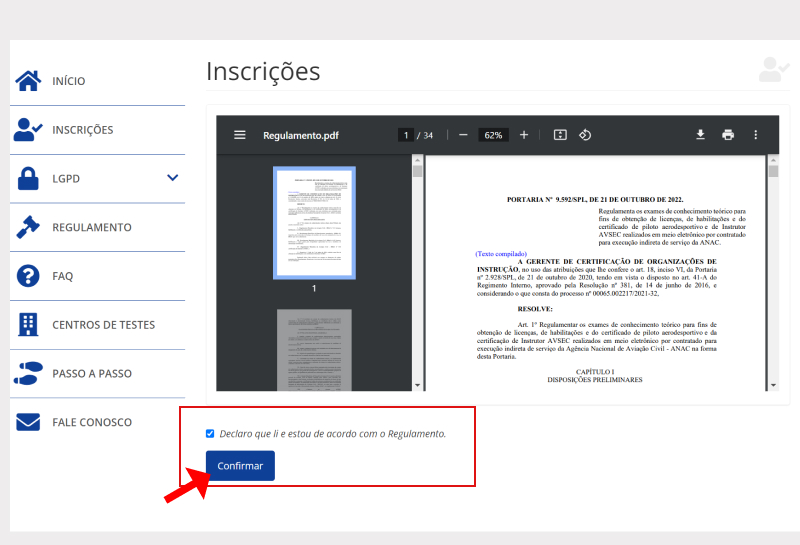Open the Início menu item
Image resolution: width=800 pixels, height=545 pixels.
68,81
